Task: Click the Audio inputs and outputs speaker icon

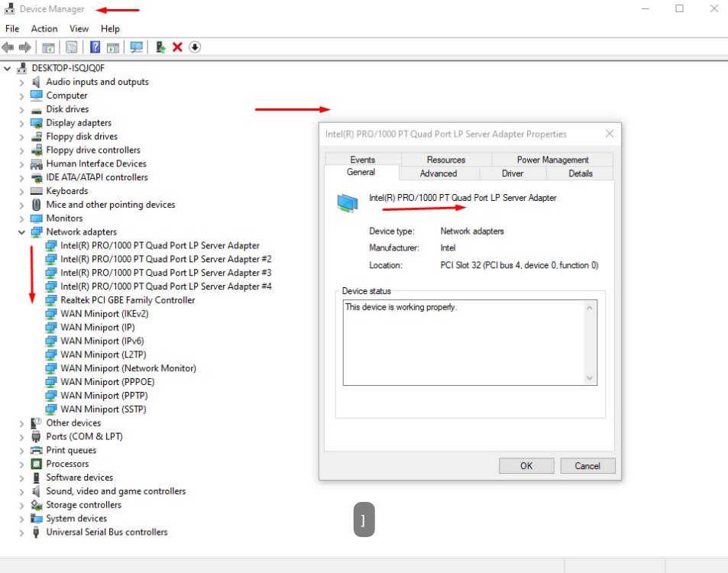Action: pyautogui.click(x=36, y=82)
